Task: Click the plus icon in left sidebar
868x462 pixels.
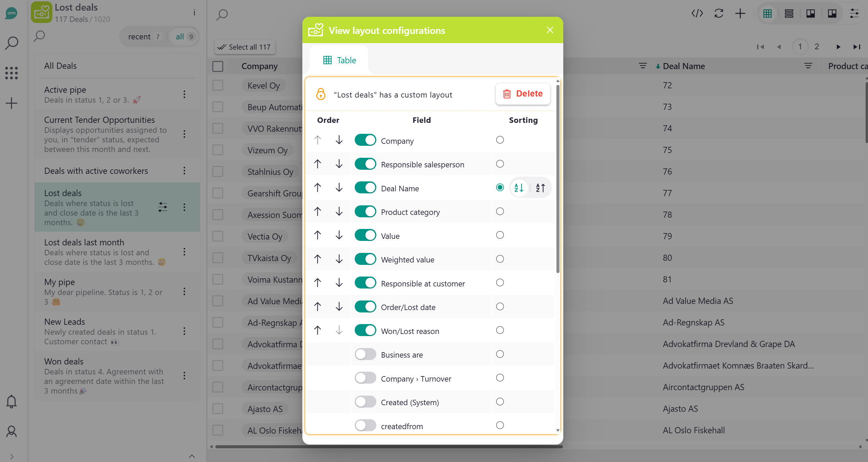Action: click(12, 103)
